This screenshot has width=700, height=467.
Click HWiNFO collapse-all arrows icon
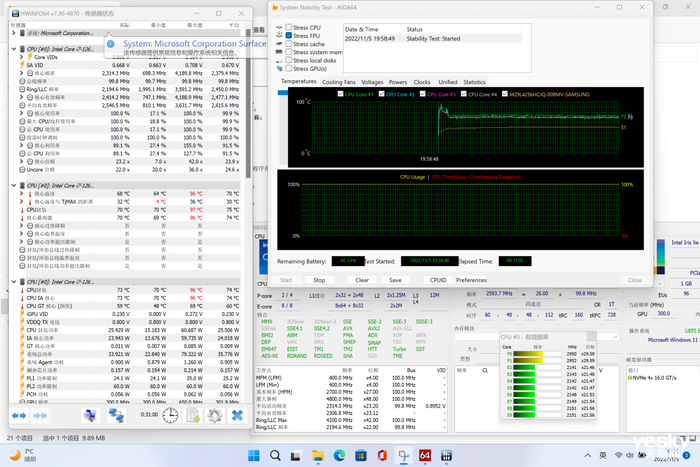pyautogui.click(x=40, y=416)
